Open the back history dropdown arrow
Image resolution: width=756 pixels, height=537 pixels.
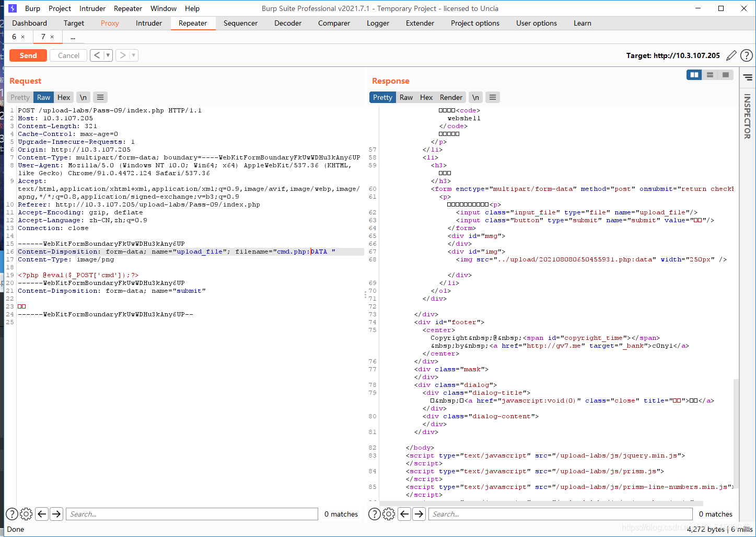108,55
